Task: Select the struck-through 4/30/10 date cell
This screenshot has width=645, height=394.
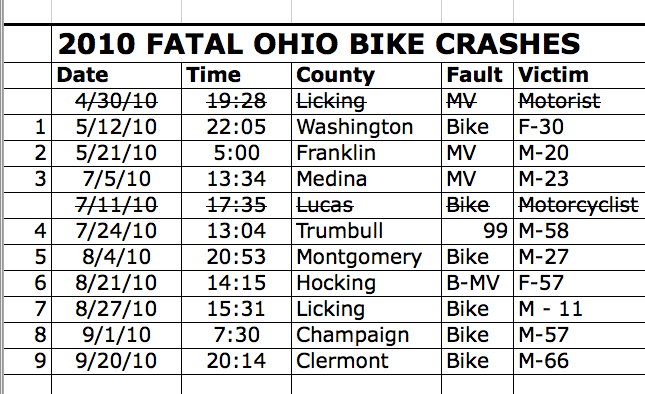Action: click(116, 102)
